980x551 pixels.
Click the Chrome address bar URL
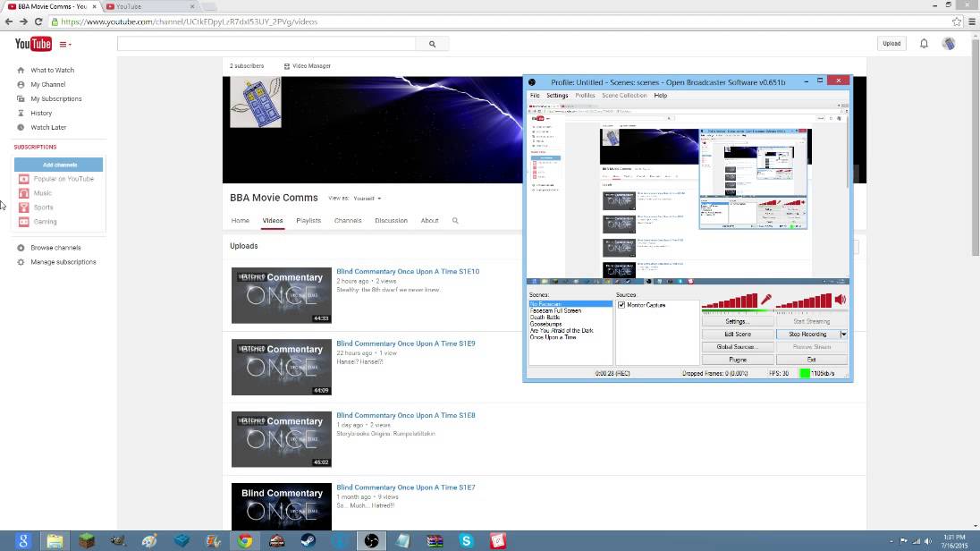click(189, 21)
